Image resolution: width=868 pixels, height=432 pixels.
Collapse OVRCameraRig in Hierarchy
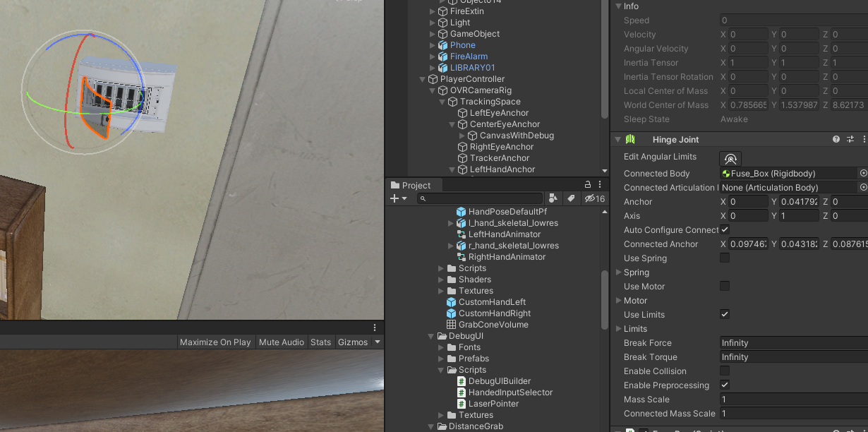pos(433,90)
